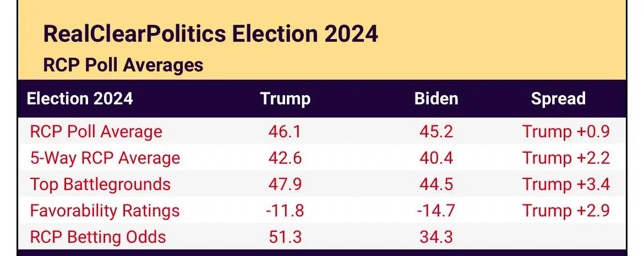Click the Biden column header
This screenshot has width=644, height=256.
coord(436,99)
